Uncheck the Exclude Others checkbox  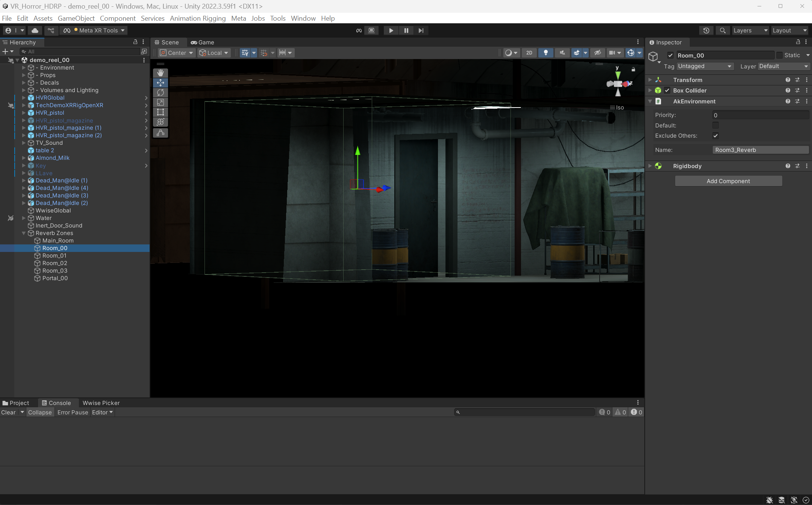[x=715, y=136]
